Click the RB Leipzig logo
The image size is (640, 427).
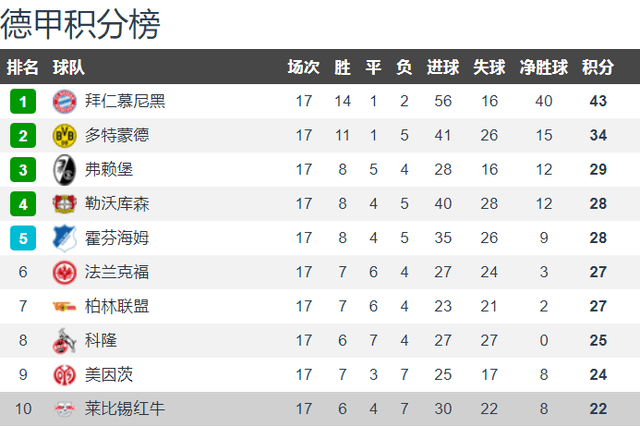[x=64, y=409]
